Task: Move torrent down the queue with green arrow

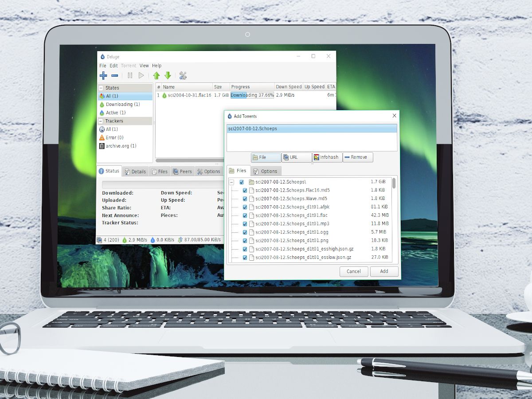Action: pyautogui.click(x=168, y=75)
